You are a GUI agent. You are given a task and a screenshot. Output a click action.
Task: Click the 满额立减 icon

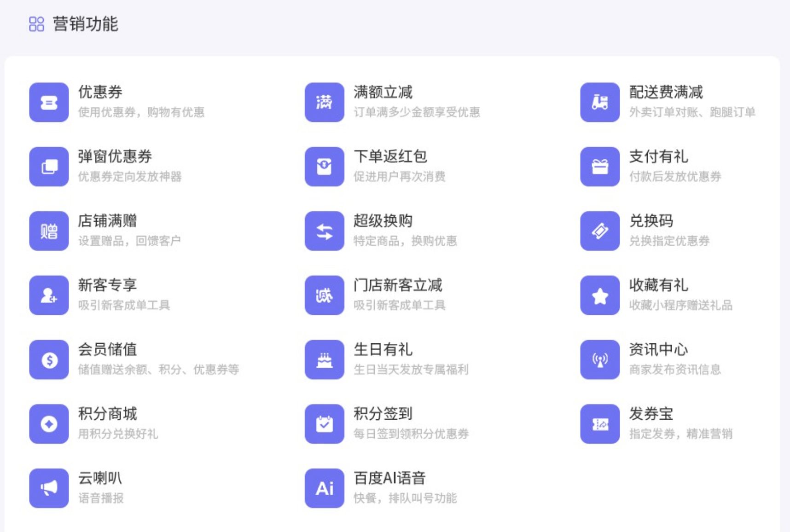(x=325, y=102)
